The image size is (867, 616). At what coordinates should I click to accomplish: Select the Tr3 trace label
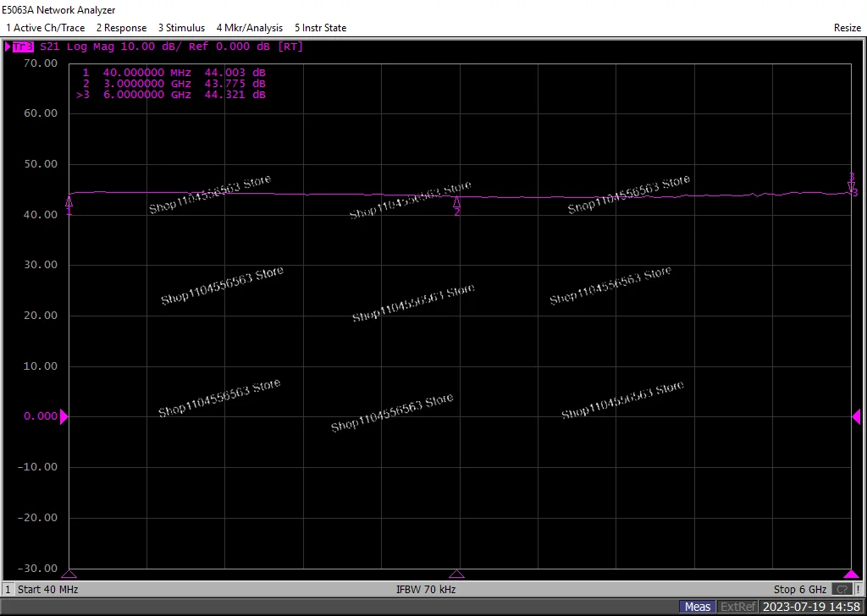pyautogui.click(x=23, y=47)
